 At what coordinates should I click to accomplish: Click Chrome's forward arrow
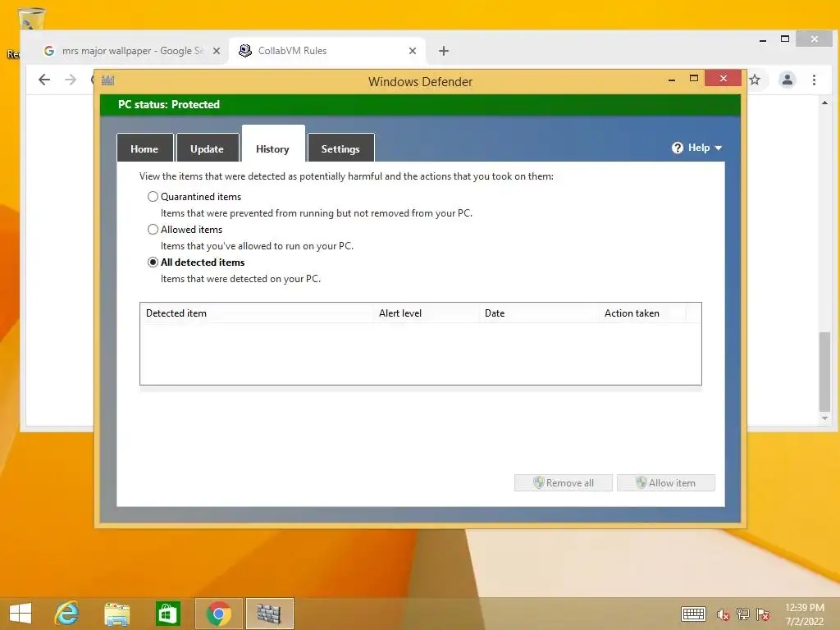tap(71, 80)
